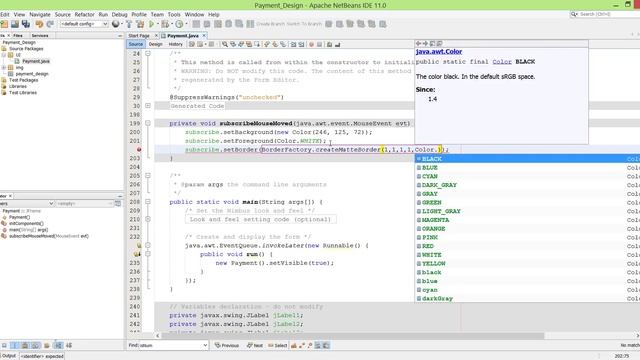640x360 pixels.
Task: Toggle highlight results in find bar
Action: point(318,345)
